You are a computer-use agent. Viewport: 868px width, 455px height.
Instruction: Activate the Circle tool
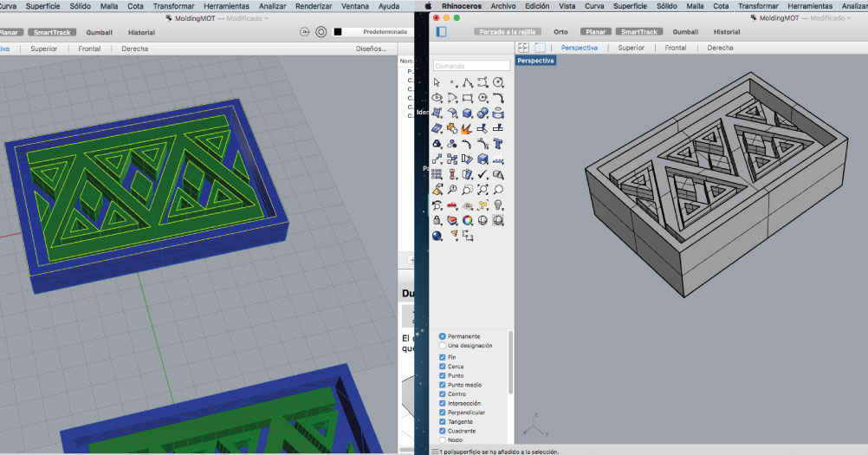498,82
